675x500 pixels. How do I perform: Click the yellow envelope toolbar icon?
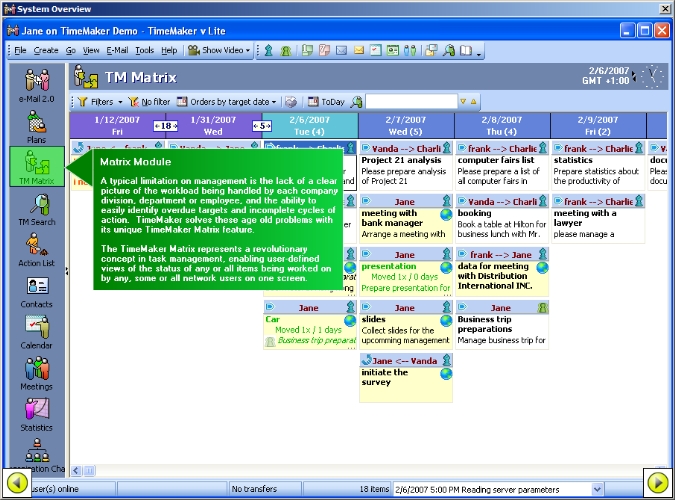(359, 51)
